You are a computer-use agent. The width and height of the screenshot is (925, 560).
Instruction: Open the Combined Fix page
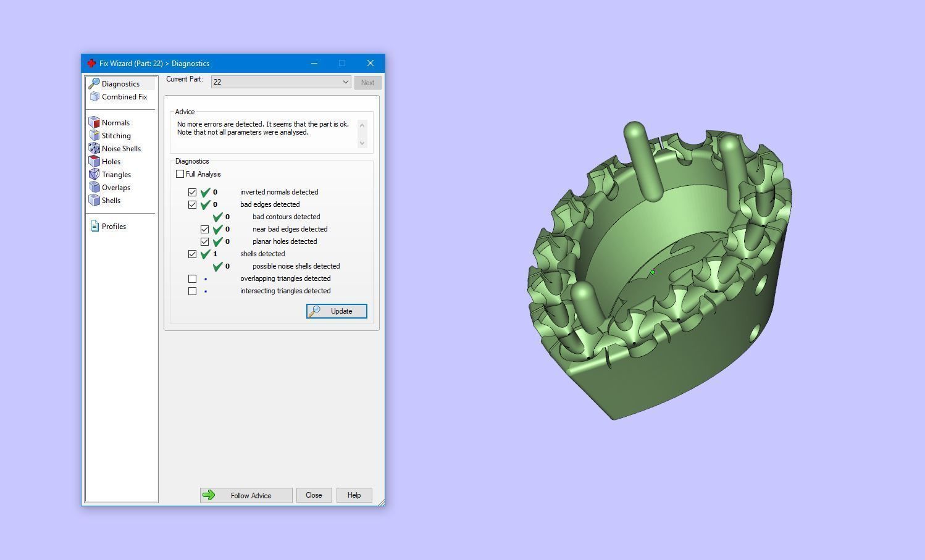tap(125, 97)
